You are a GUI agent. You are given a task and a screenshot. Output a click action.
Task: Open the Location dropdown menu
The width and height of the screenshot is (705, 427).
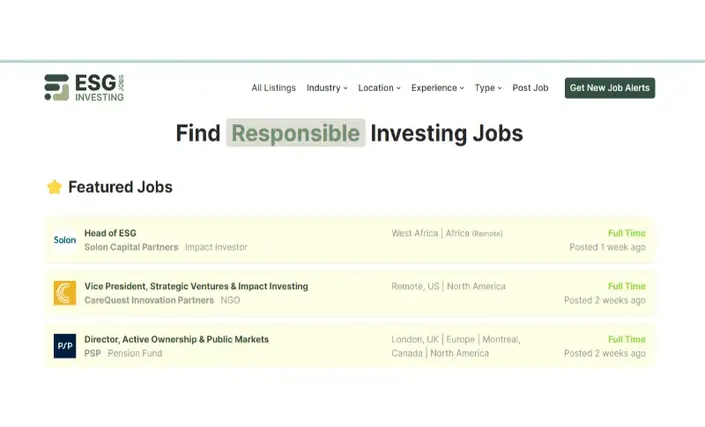(x=379, y=88)
